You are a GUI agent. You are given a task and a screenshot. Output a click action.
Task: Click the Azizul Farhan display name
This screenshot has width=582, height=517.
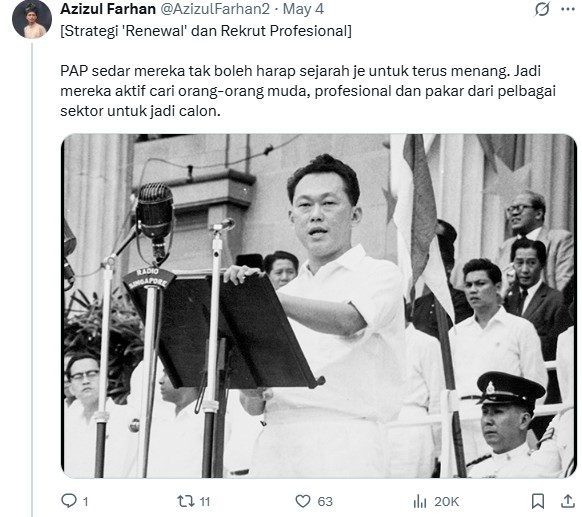108,9
